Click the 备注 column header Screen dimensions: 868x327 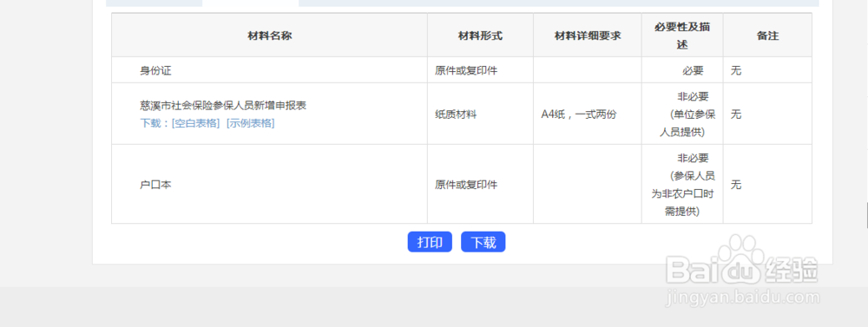(x=767, y=36)
